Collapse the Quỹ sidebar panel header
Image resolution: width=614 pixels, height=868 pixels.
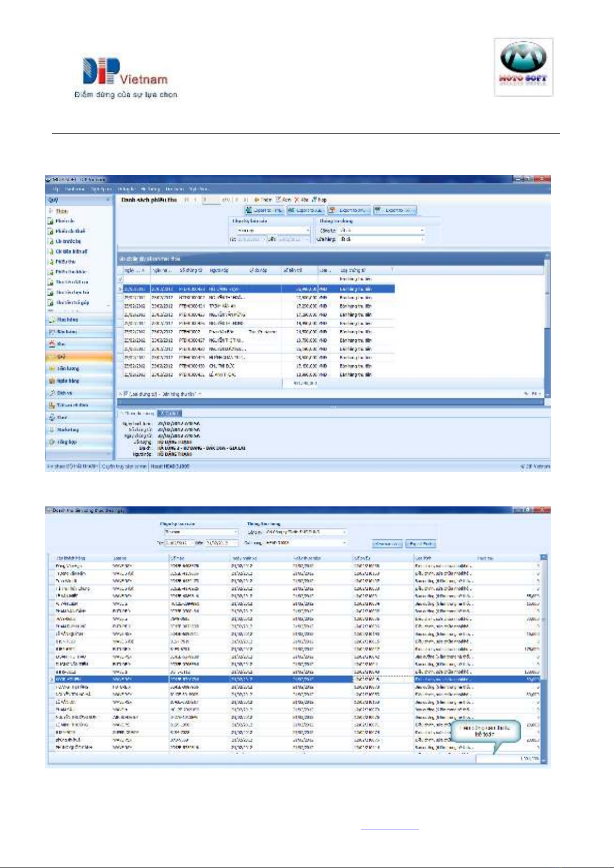pos(108,200)
